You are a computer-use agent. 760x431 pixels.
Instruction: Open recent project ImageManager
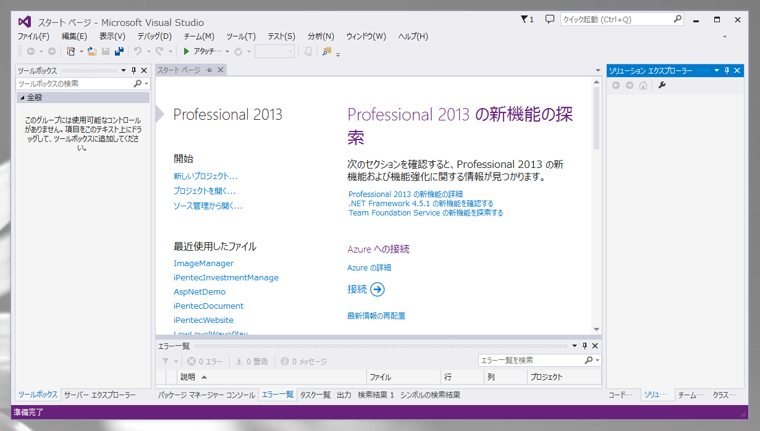point(204,263)
